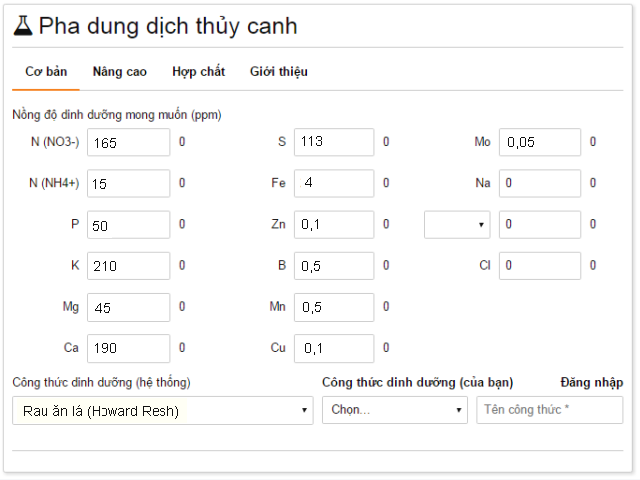Open the Nâng cao tab
Viewport: 640px width, 480px height.
[120, 71]
